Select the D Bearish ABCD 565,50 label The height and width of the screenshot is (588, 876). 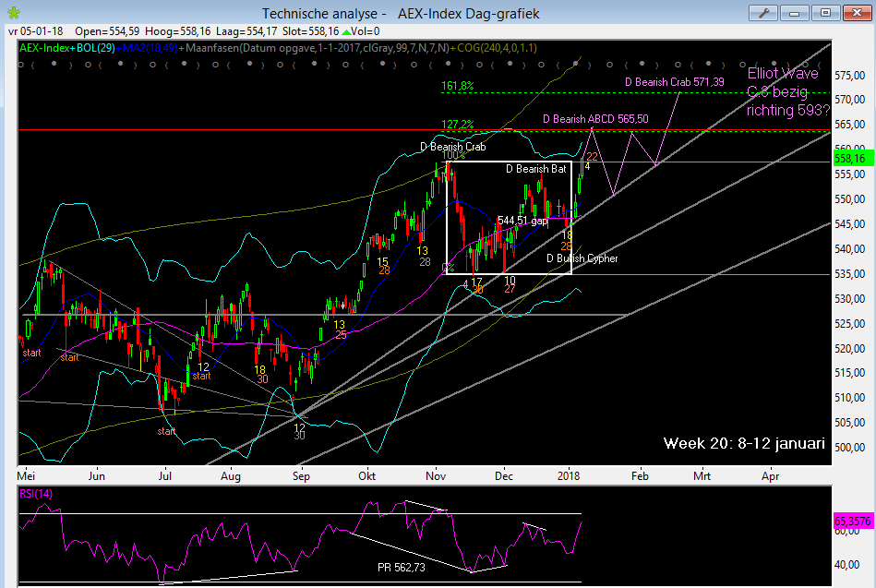coord(595,119)
